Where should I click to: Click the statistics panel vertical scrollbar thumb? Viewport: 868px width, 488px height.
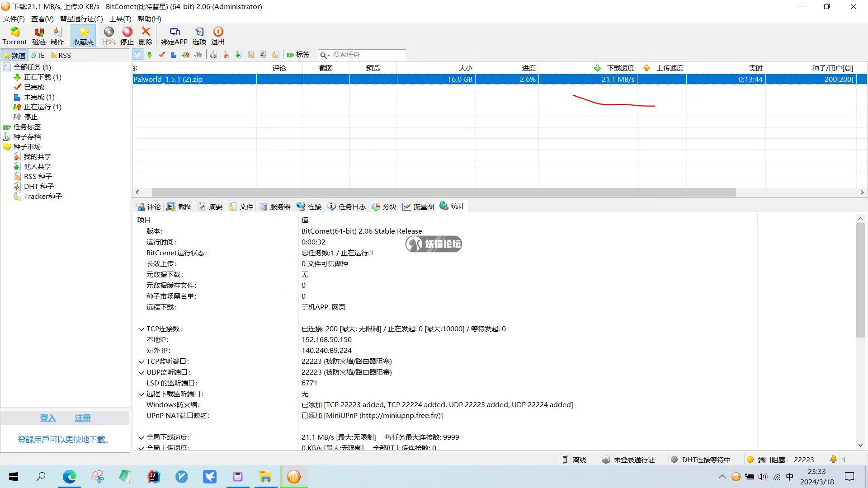click(x=860, y=280)
